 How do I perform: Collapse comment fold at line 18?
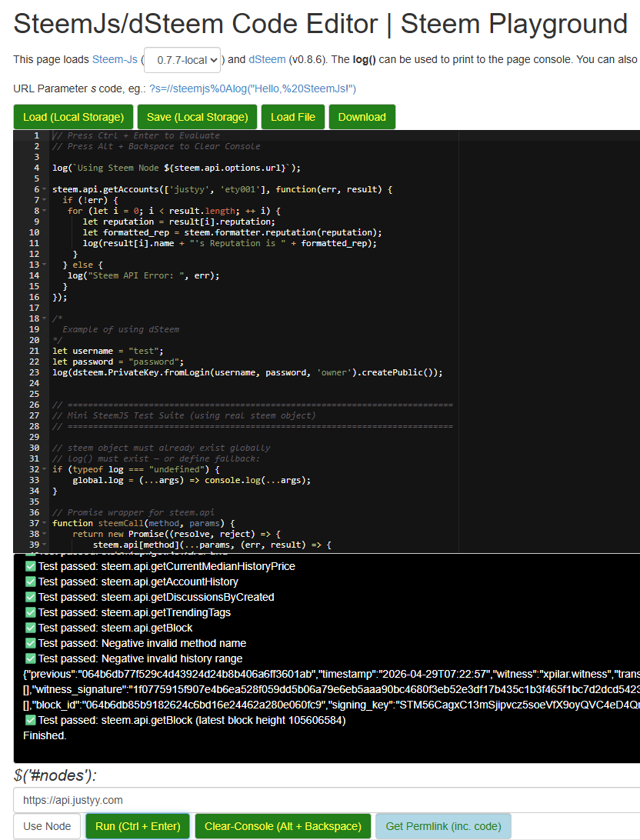[45, 318]
